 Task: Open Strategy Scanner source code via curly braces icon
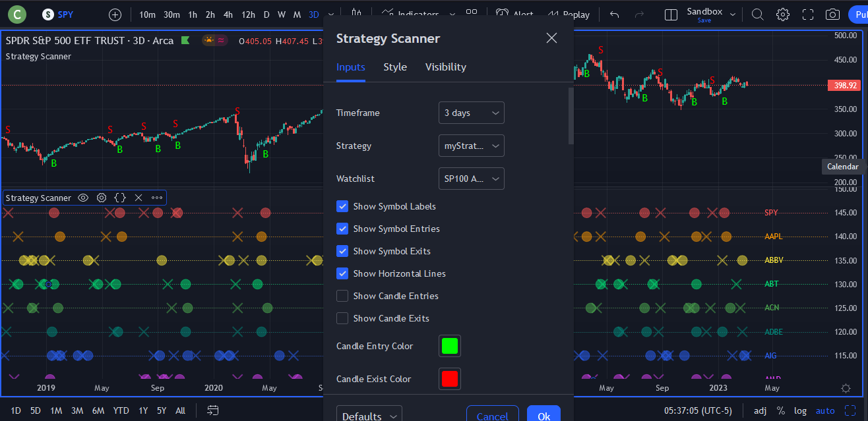pyautogui.click(x=120, y=197)
